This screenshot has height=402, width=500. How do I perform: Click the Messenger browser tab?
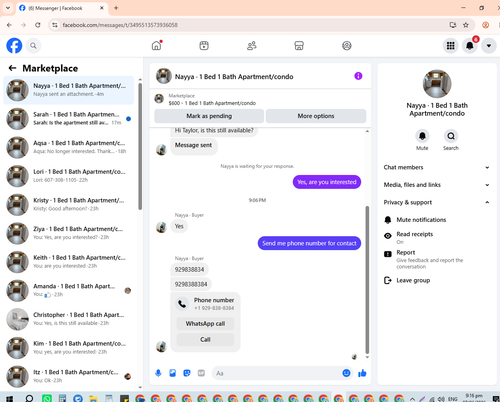62,8
